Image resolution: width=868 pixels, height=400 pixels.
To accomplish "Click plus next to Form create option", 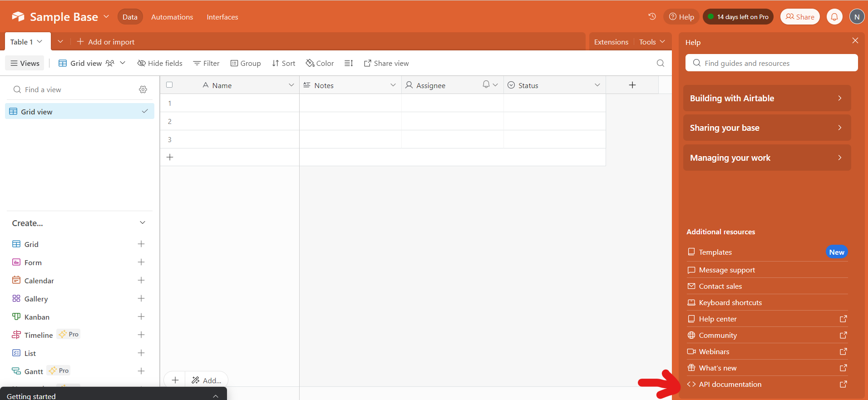I will [141, 262].
